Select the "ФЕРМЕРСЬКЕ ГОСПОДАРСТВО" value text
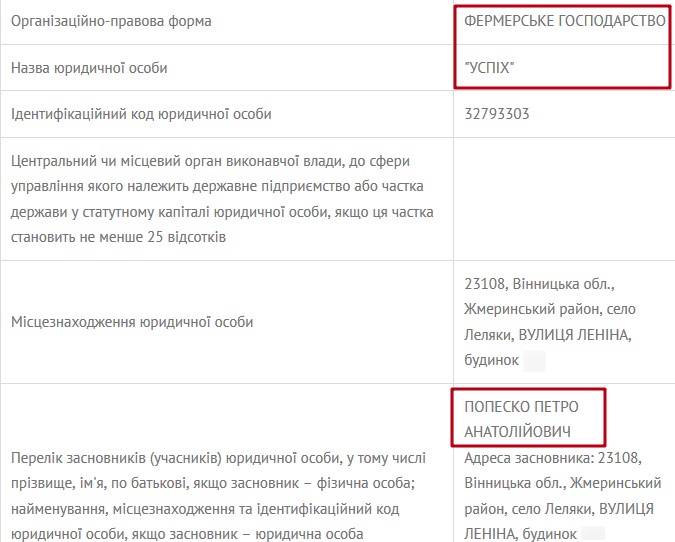Viewport: 675px width, 542px height. (565, 21)
